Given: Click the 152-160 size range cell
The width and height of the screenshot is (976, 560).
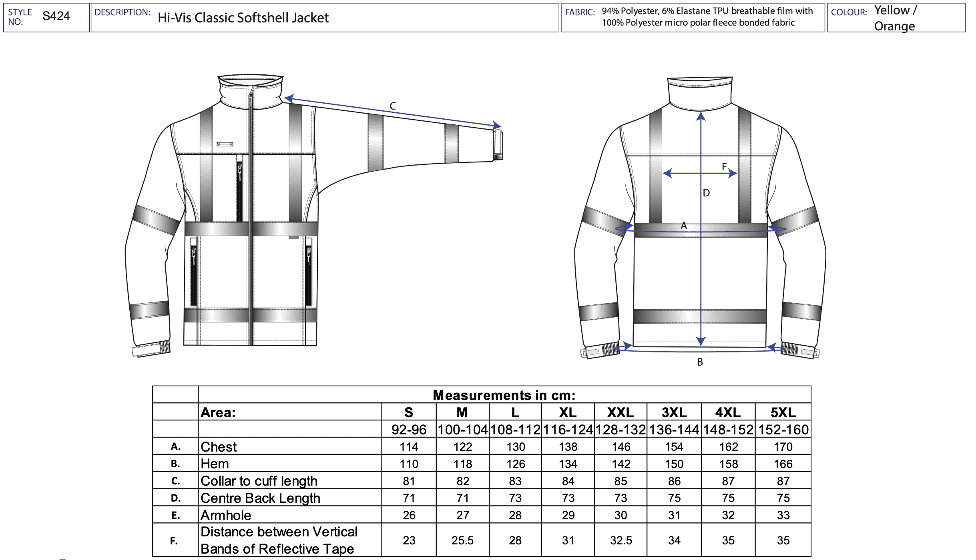Looking at the screenshot, I should coord(783,430).
